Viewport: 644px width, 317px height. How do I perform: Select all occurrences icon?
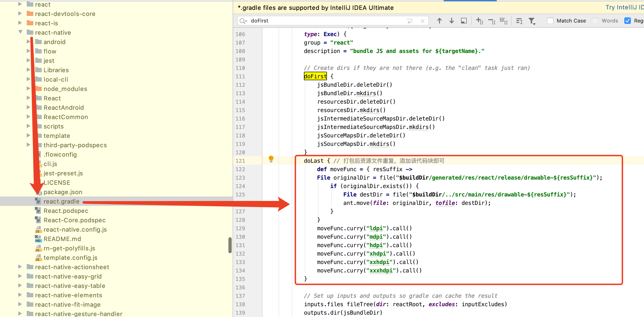[x=504, y=21]
